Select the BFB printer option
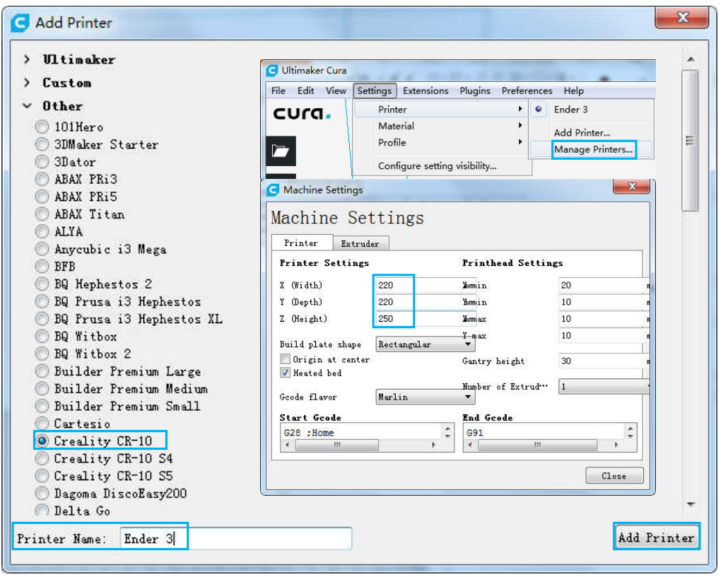This screenshot has height=577, width=728. 42,267
